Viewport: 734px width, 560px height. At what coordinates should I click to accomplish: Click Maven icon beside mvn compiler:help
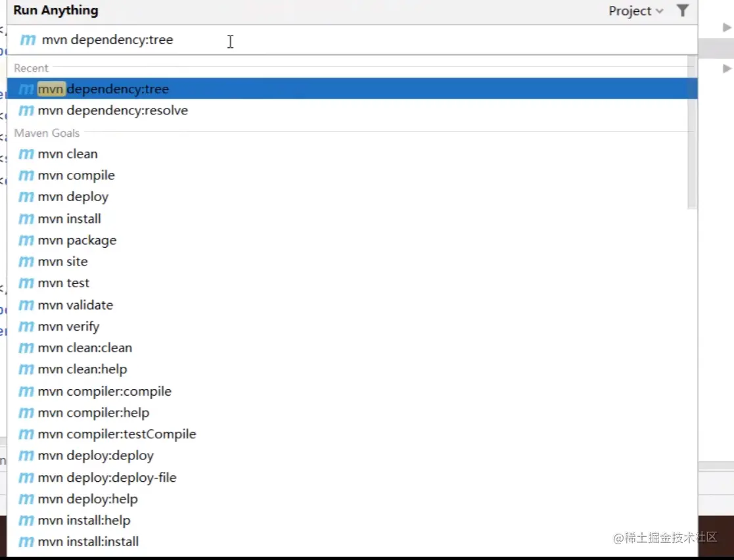pyautogui.click(x=26, y=413)
